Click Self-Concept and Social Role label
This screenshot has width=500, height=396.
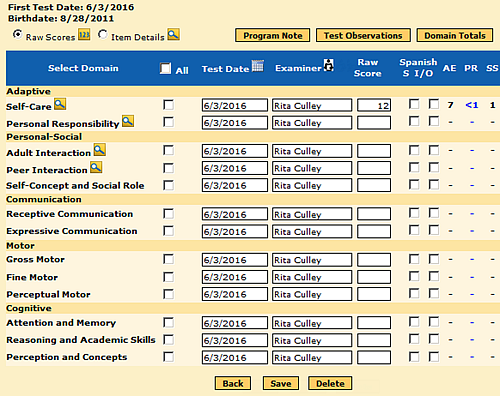tap(75, 185)
